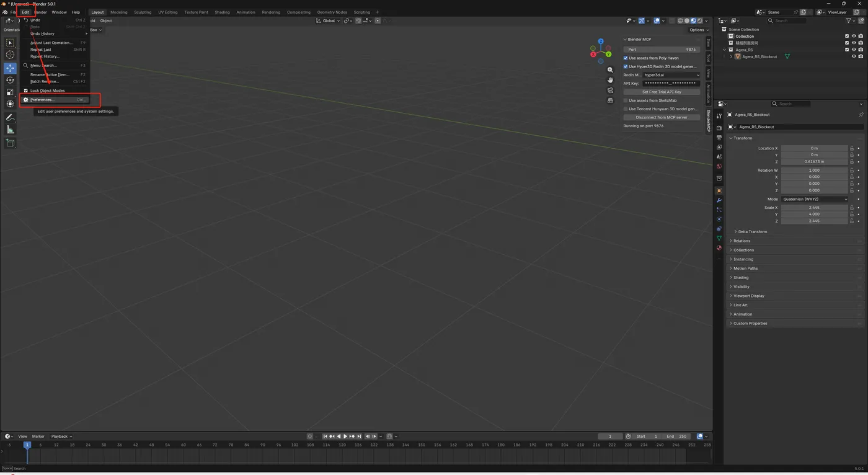The width and height of the screenshot is (868, 475).
Task: Select the Rotate tool
Action: tap(10, 80)
